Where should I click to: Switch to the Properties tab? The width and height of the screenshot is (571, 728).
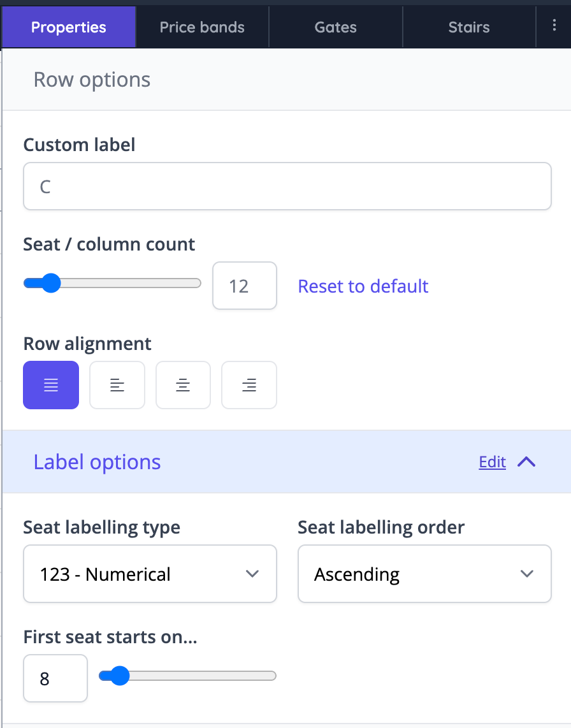(x=69, y=27)
